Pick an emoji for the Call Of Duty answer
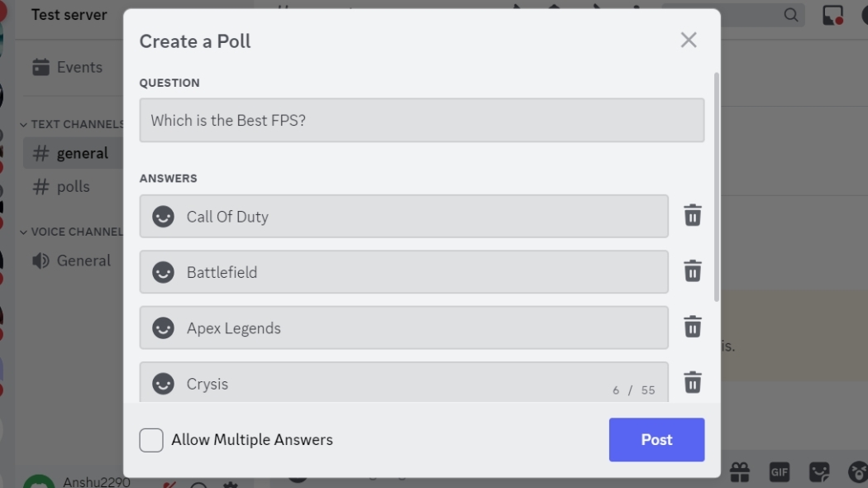Screen dimensions: 868x488 [163, 216]
